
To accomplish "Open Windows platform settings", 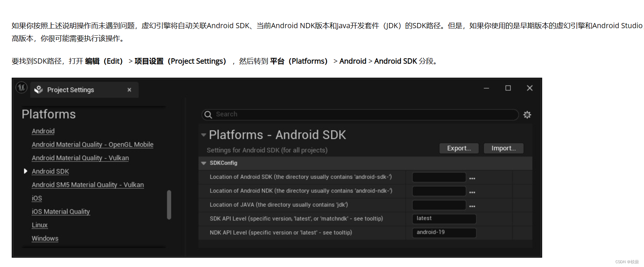I will point(45,238).
